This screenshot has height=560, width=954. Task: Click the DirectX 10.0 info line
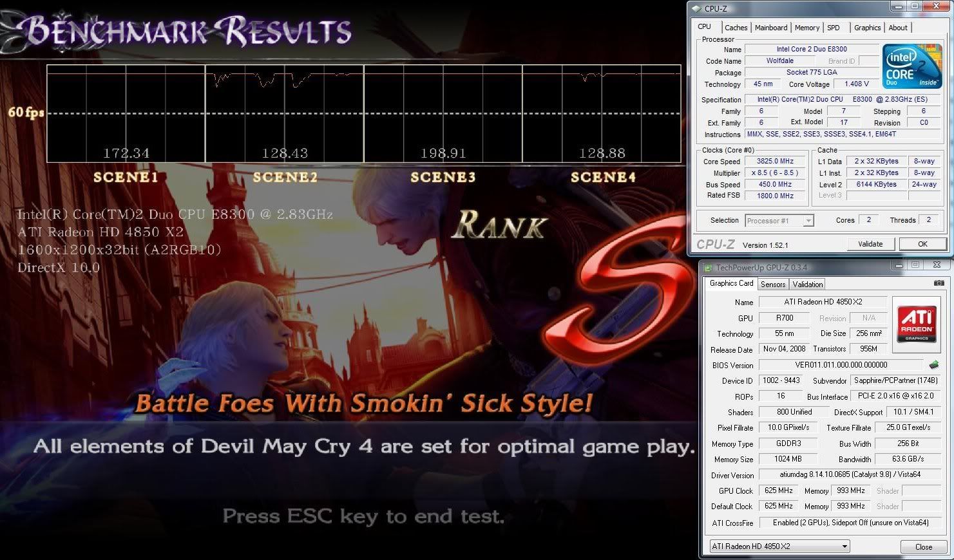point(59,268)
